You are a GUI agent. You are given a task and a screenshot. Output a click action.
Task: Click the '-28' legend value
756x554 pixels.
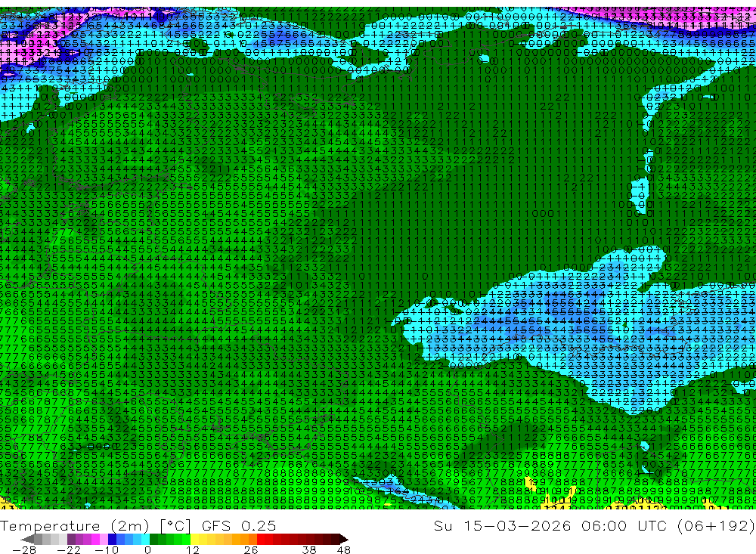pos(24,550)
